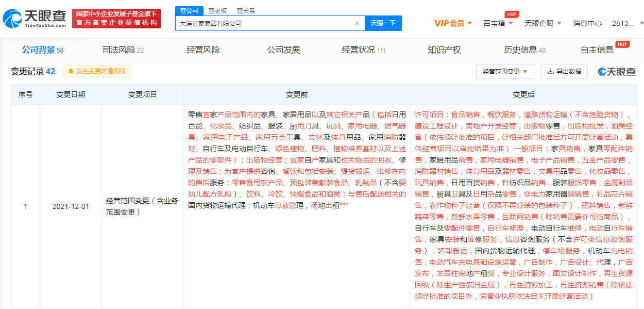Click the 导出数据 export button
Image resolution: width=644 pixels, height=309 pixels.
(x=564, y=72)
